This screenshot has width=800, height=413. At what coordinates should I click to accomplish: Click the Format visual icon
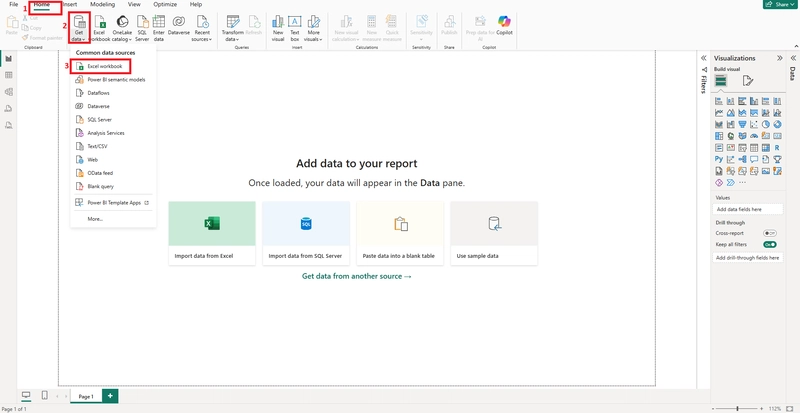(x=747, y=81)
